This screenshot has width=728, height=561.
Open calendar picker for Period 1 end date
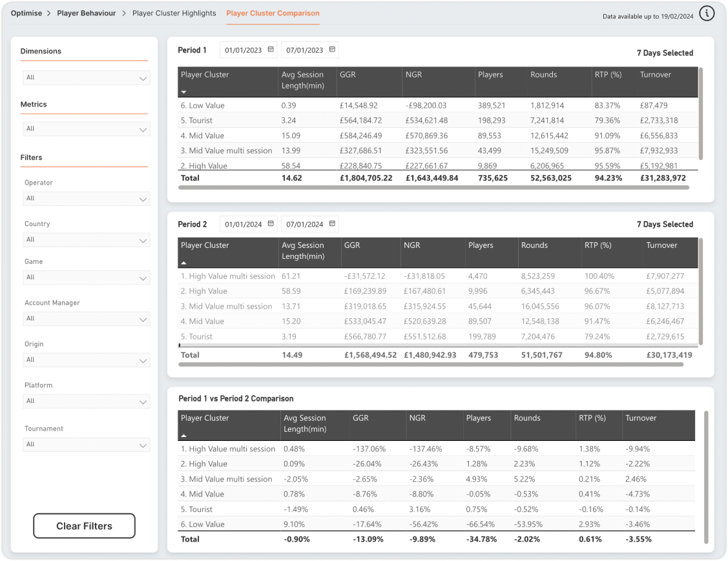tap(332, 50)
